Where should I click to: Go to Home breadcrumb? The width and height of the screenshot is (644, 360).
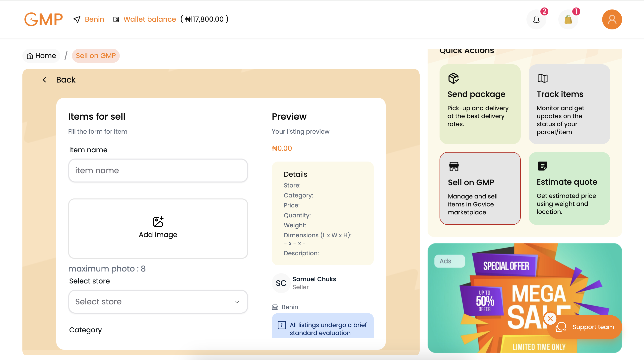[x=41, y=56]
